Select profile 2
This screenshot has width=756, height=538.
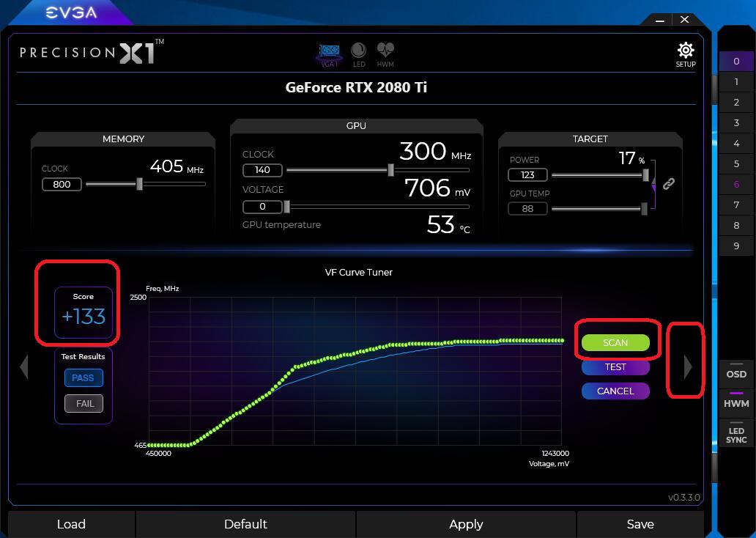(736, 103)
